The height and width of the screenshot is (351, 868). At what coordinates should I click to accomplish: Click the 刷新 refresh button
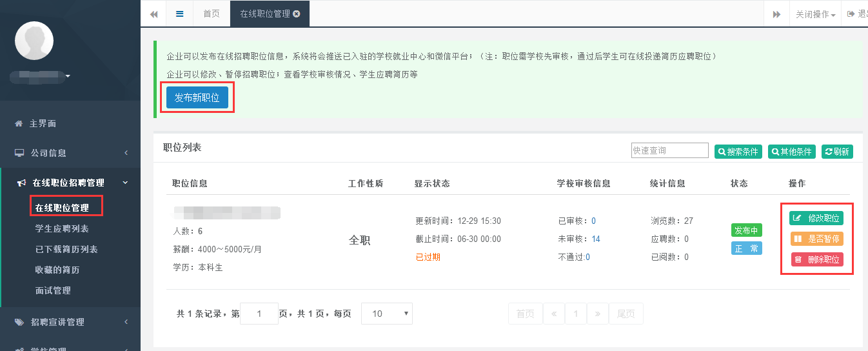click(837, 151)
